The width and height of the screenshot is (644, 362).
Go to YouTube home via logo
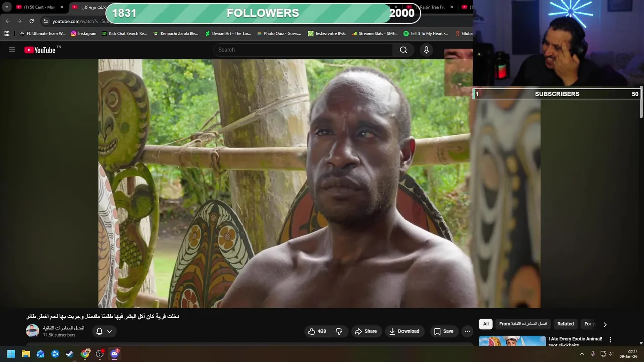coord(40,50)
